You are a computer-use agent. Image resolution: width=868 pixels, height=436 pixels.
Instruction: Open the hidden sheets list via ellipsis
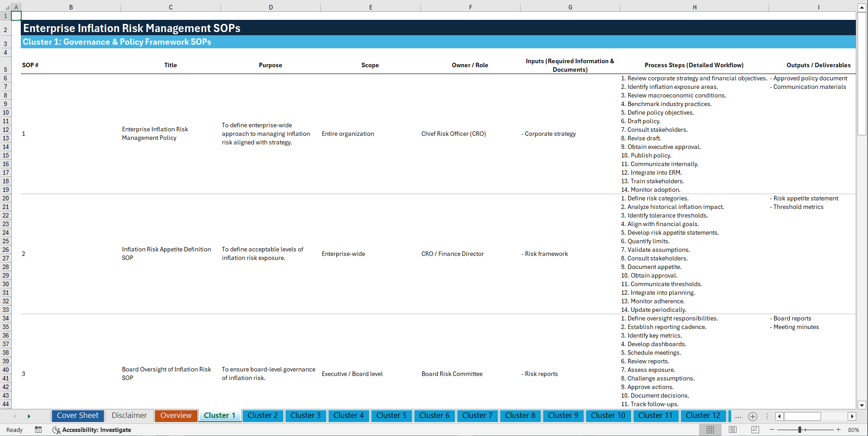pyautogui.click(x=738, y=416)
